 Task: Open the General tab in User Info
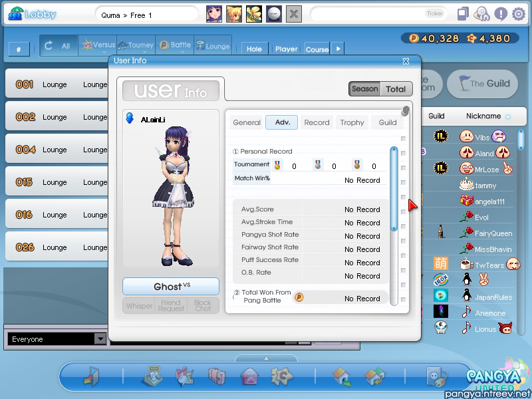tap(247, 122)
